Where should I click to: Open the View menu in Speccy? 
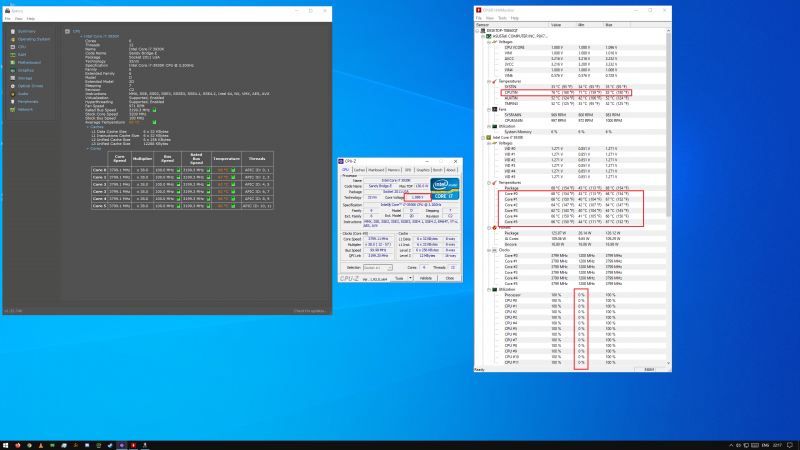17,18
